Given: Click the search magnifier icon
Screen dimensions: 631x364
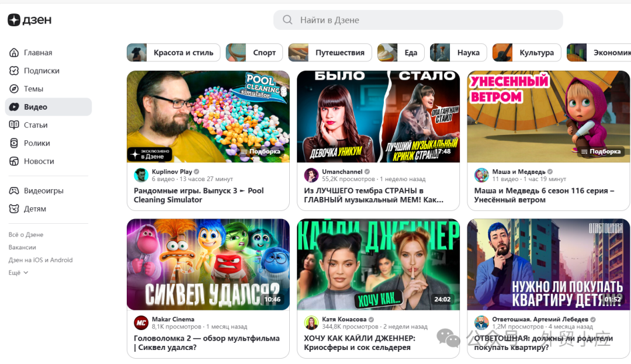Looking at the screenshot, I should coord(287,20).
